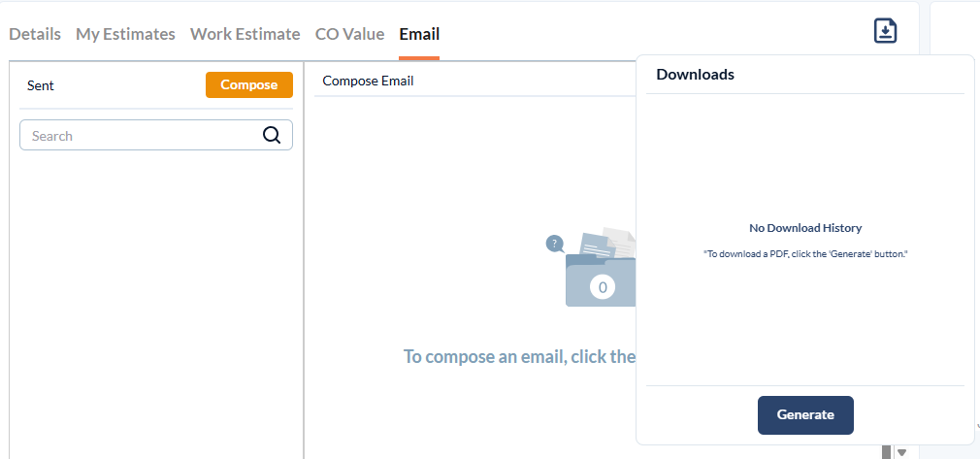
Task: Click the Generate button in Downloads
Action: [805, 414]
